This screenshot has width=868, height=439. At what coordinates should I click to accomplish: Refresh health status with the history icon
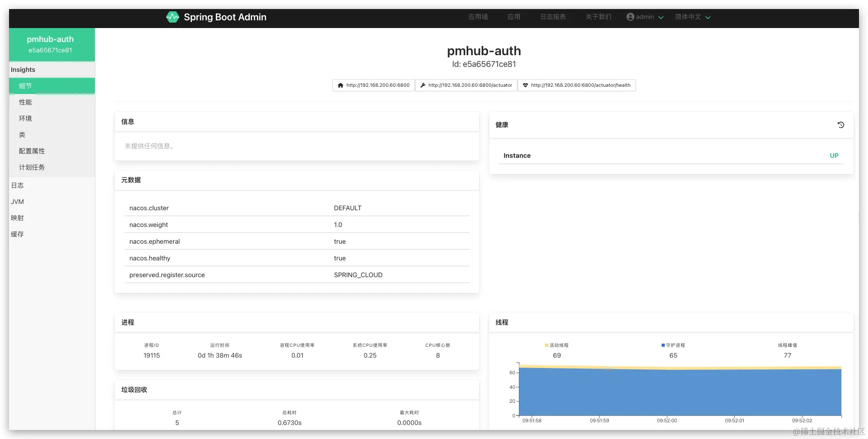[840, 125]
